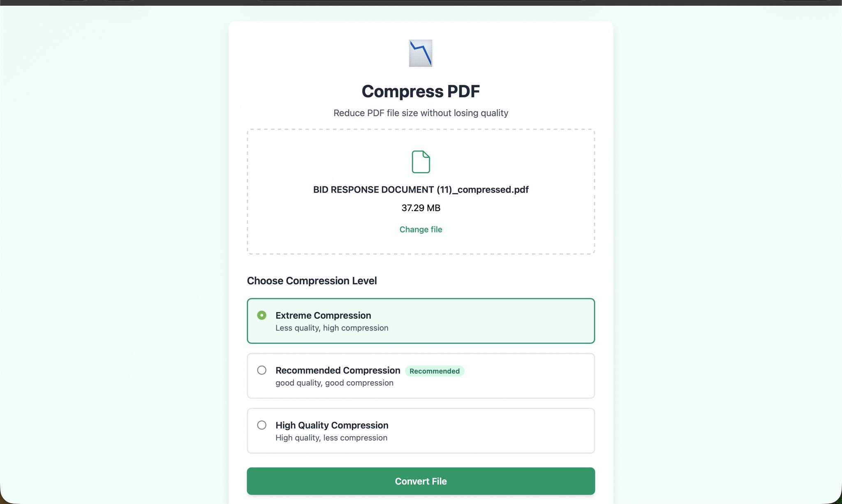Click the Compress PDF page title
Viewport: 842px width, 504px height.
[421, 91]
